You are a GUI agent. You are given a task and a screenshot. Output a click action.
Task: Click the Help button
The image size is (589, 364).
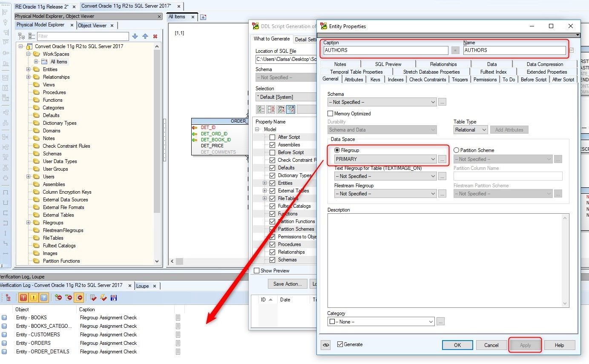click(x=560, y=345)
